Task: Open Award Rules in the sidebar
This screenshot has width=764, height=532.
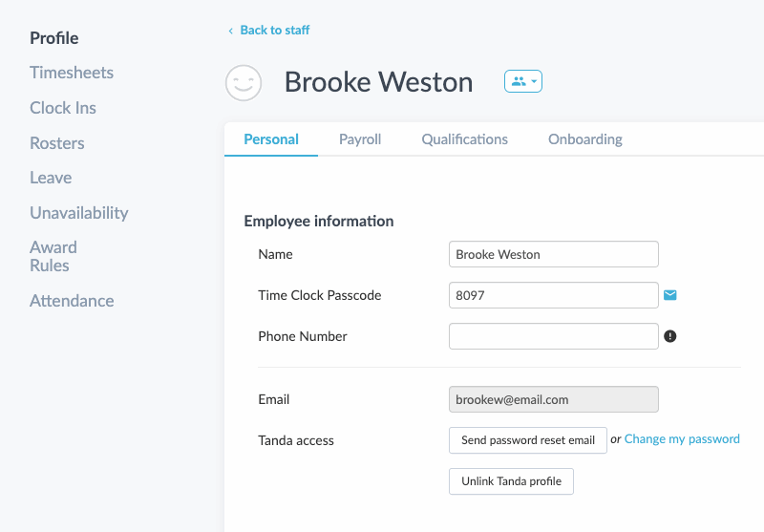Action: point(53,256)
